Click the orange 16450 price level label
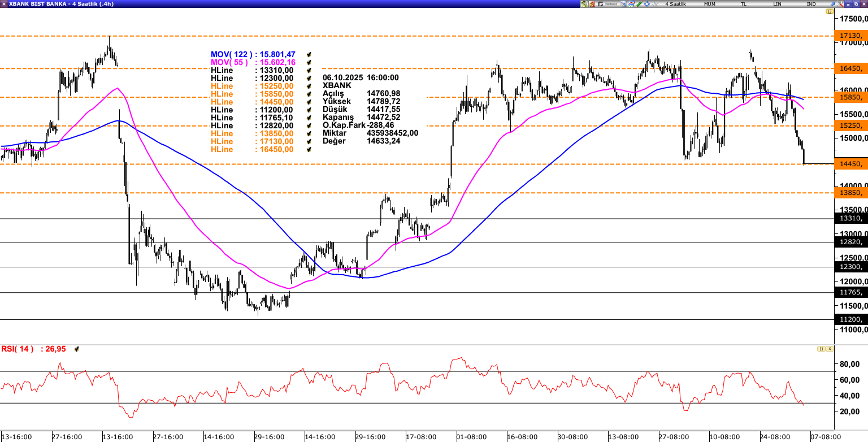Viewport: 868px width, 442px height. pos(850,68)
